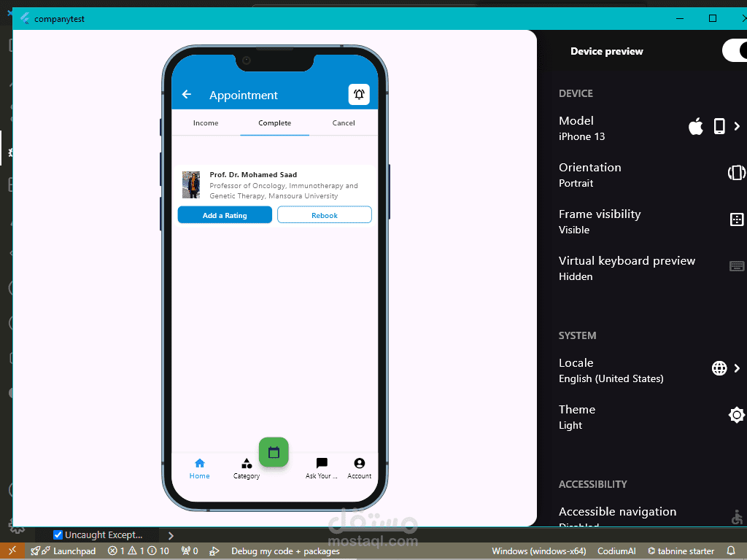Tap the green calendar floating button
Screen dimensions: 747x560
[x=274, y=452]
